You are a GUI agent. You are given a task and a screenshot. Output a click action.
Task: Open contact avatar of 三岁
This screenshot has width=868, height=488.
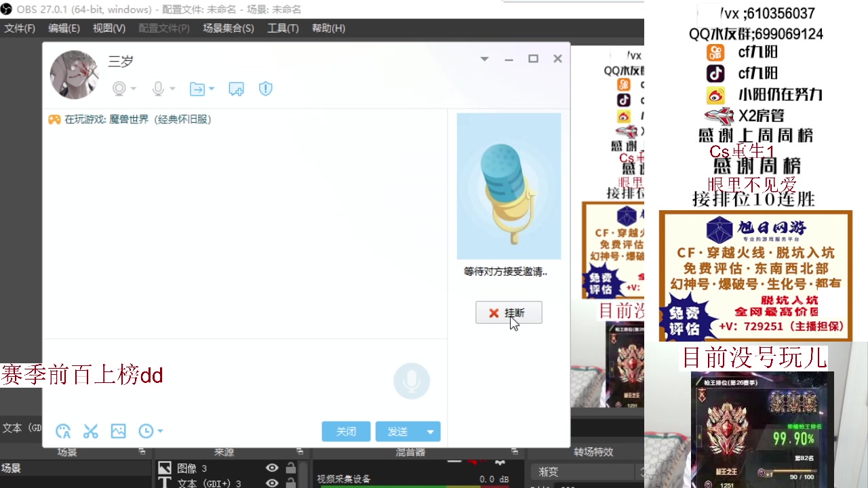tap(74, 75)
